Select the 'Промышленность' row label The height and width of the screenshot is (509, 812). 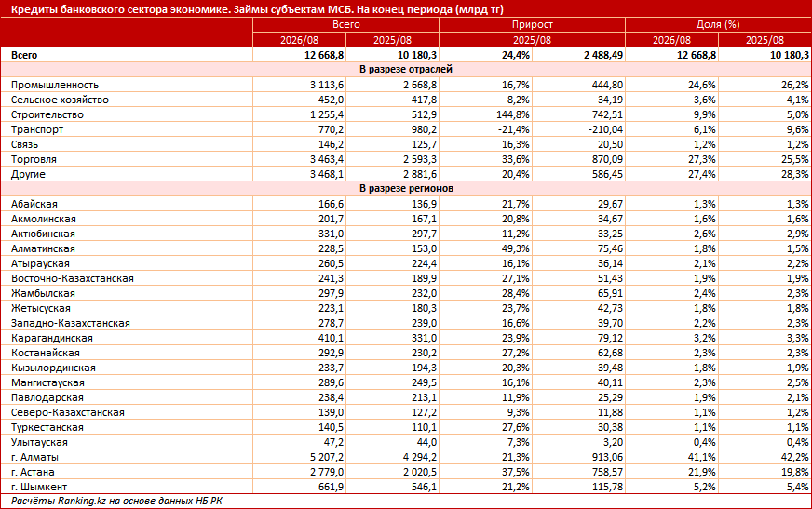55,85
